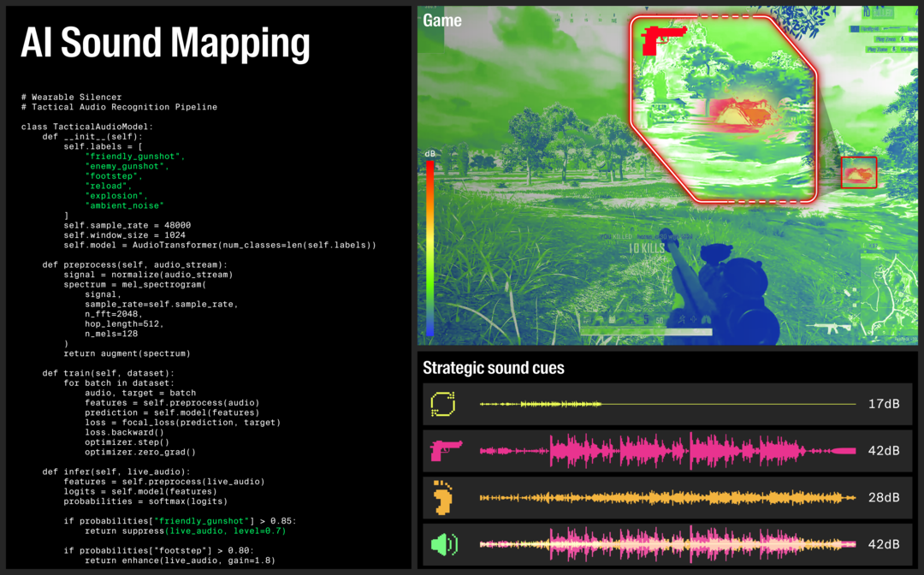Click the 42dB value in the pistol row
Image resolution: width=924 pixels, height=575 pixels.
tap(884, 451)
